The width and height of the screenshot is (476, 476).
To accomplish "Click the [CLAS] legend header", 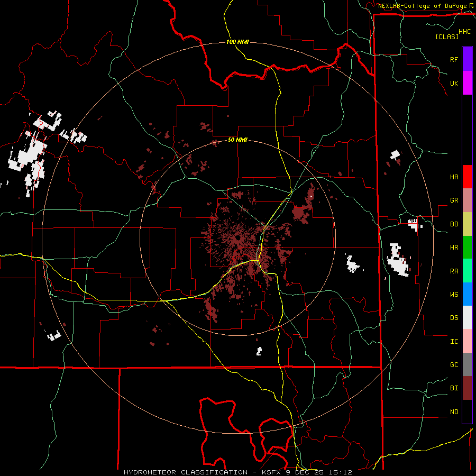I will [x=447, y=36].
